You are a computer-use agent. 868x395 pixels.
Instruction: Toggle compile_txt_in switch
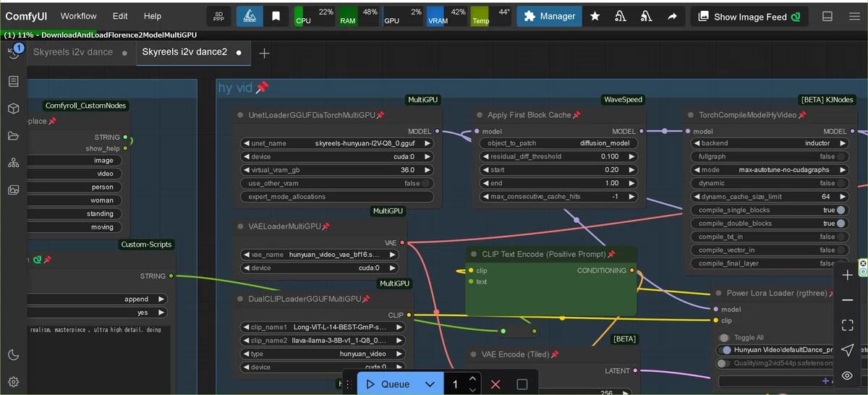pos(841,237)
